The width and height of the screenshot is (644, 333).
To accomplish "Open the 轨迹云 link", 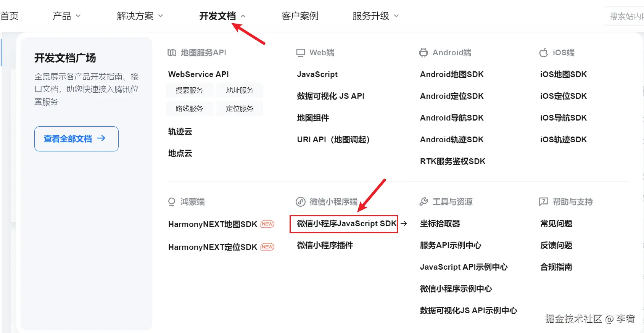I will pos(180,132).
